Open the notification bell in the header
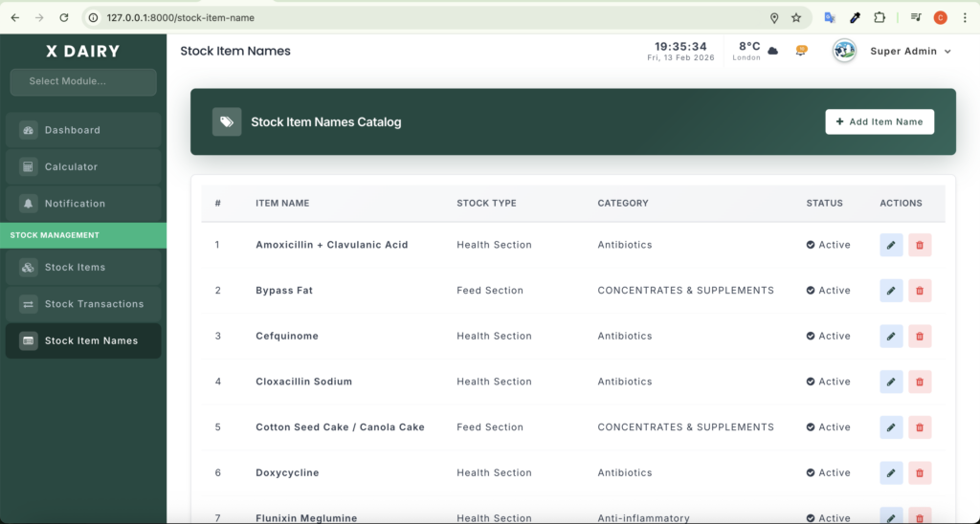This screenshot has width=980, height=524. 801,51
